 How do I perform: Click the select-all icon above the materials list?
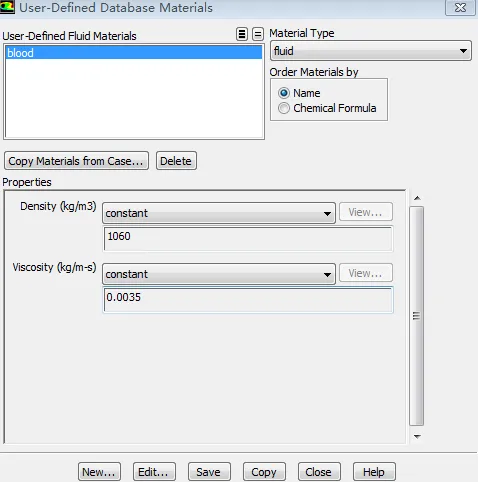[x=242, y=34]
